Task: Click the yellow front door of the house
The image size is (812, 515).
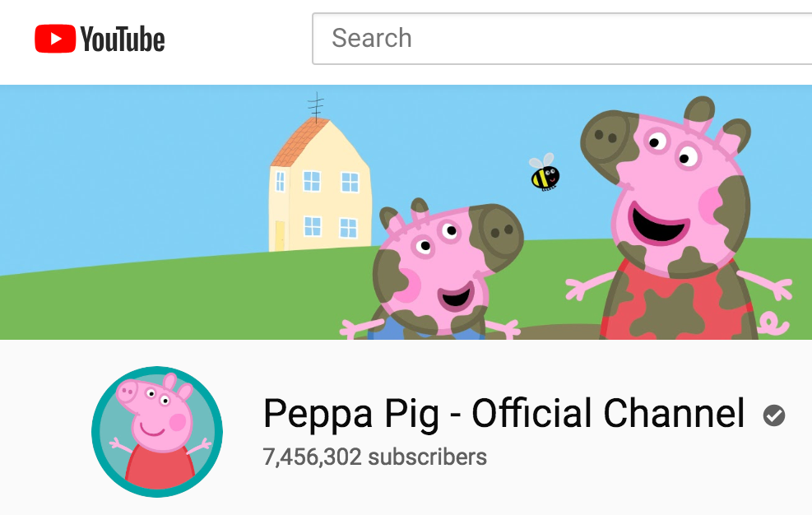Action: coord(280,236)
